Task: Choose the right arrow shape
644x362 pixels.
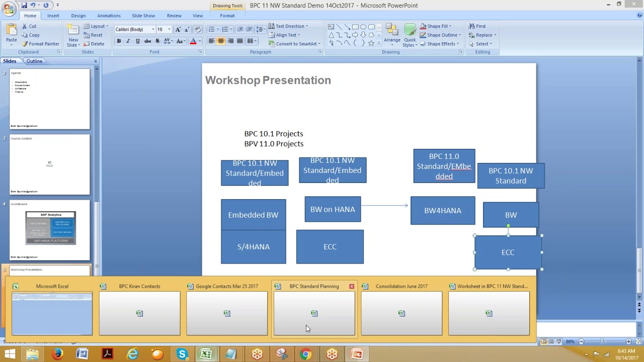Action: pyautogui.click(x=355, y=35)
